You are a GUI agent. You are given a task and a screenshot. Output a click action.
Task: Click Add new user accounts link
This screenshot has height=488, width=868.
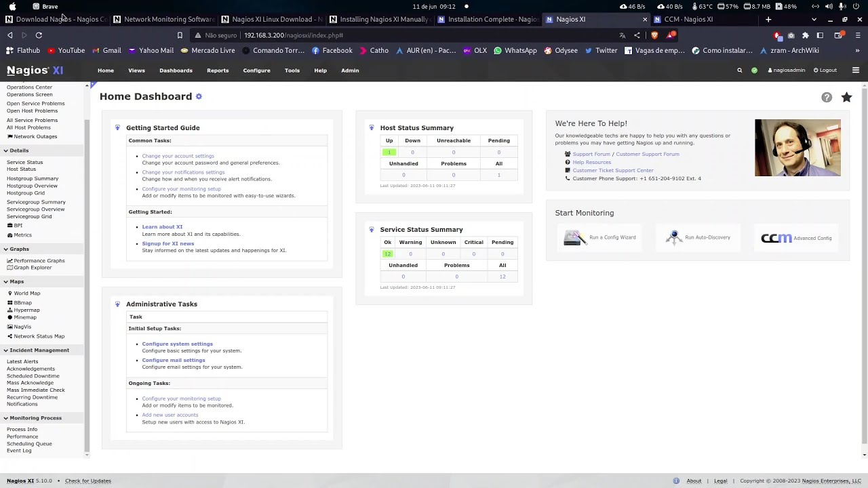(x=170, y=415)
